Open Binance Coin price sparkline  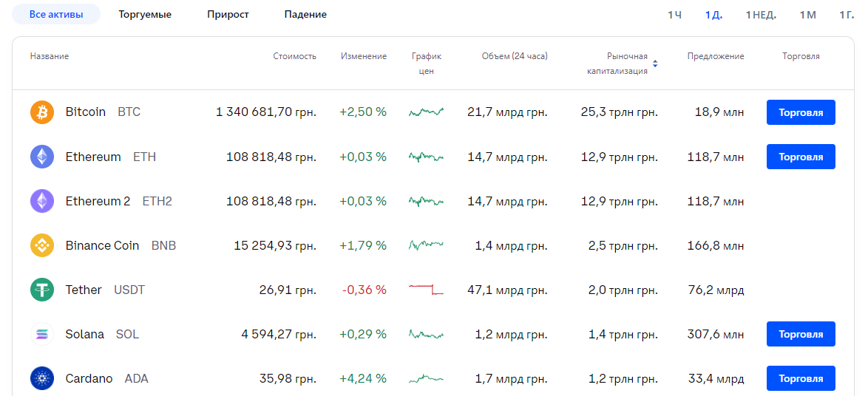(x=427, y=245)
